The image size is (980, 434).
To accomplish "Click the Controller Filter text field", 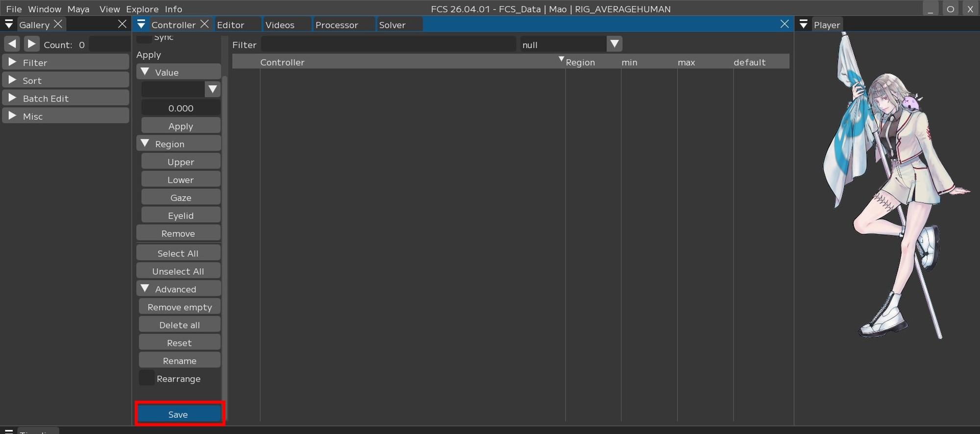I will [388, 45].
